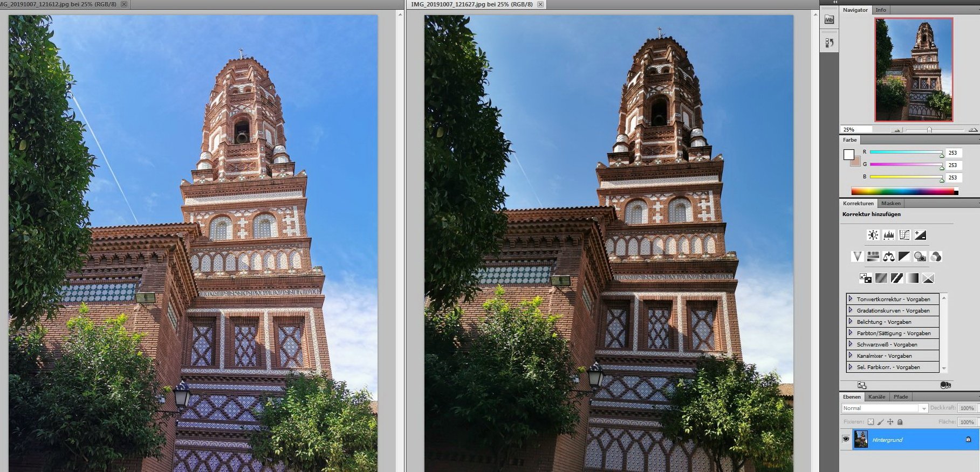Select the Korrekturen tab
Image resolution: width=980 pixels, height=472 pixels.
[858, 203]
